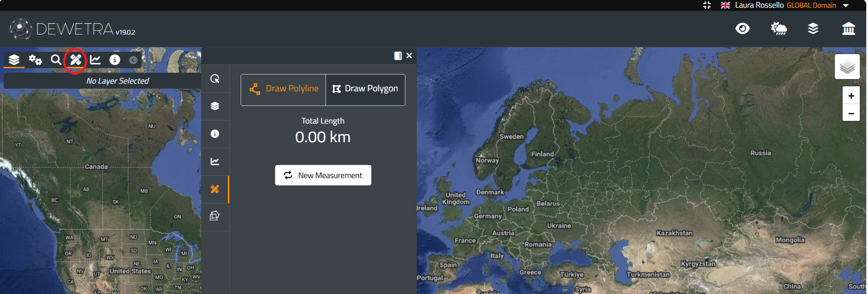Click the eye observation icon in header
The image size is (868, 294).
click(x=742, y=29)
